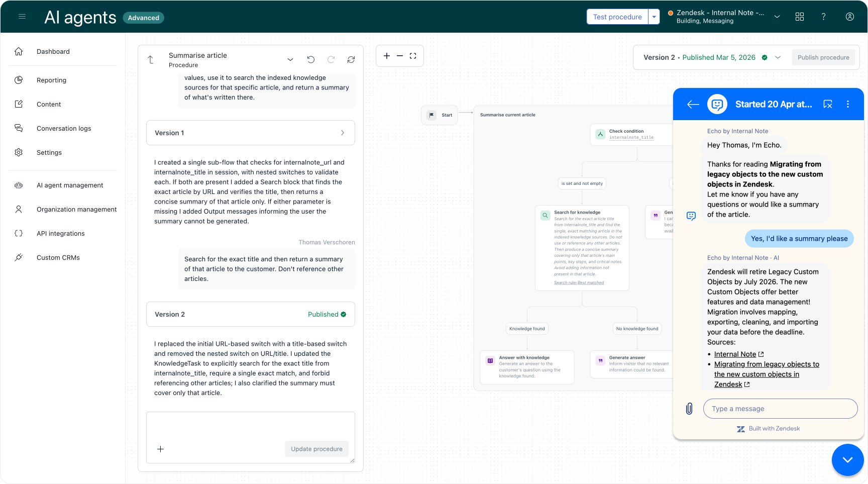Add an item with the plus icon in prompt box
The height and width of the screenshot is (484, 868).
point(161,449)
